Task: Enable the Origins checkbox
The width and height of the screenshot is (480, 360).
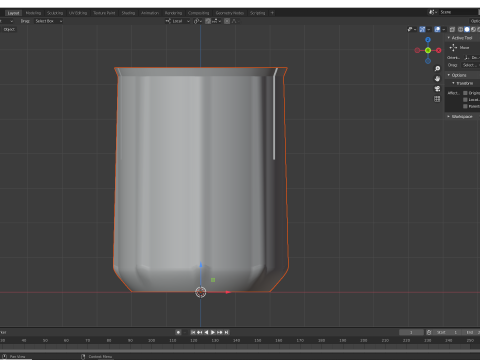Action: (x=465, y=93)
